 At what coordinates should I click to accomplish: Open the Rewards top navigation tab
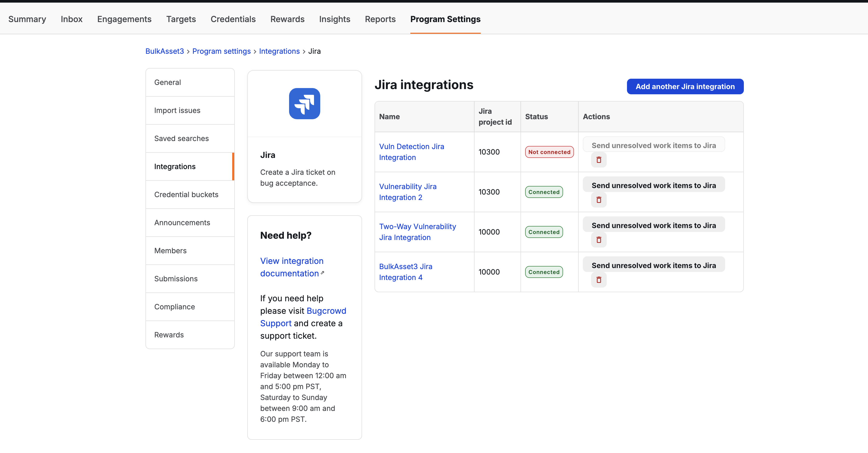point(288,19)
